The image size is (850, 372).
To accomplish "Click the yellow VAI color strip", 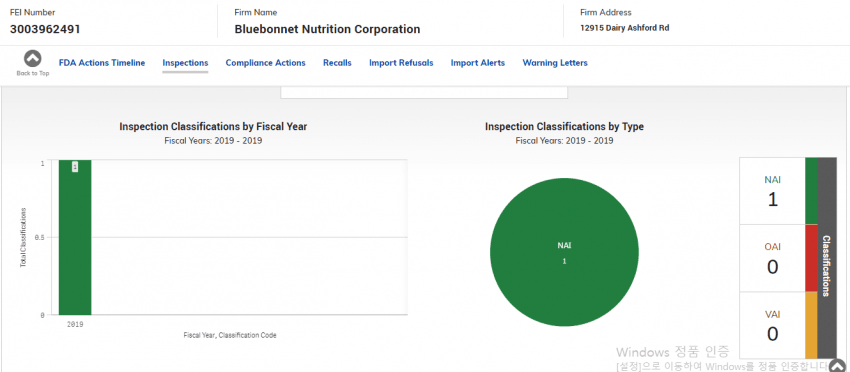I will click(811, 325).
